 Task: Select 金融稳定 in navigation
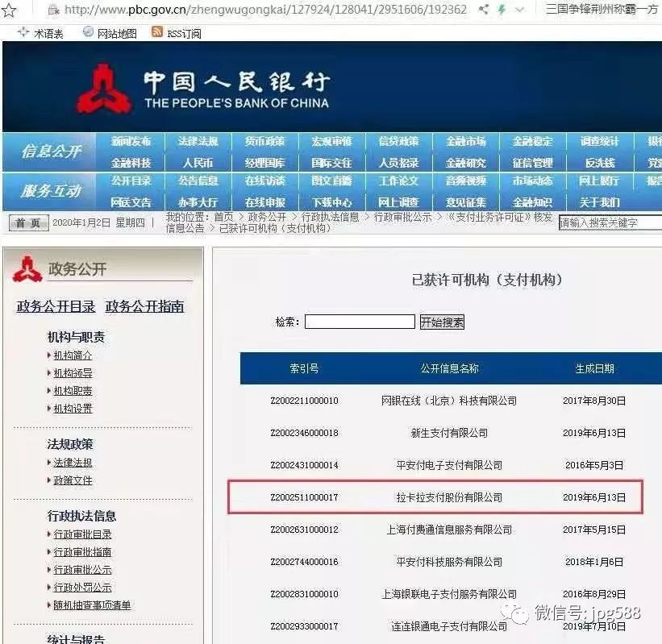tap(533, 141)
